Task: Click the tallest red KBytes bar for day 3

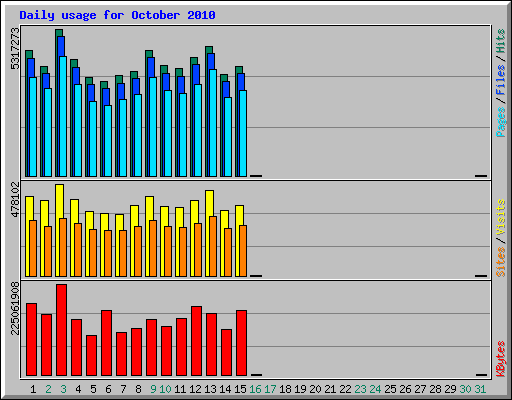Action: [62, 330]
